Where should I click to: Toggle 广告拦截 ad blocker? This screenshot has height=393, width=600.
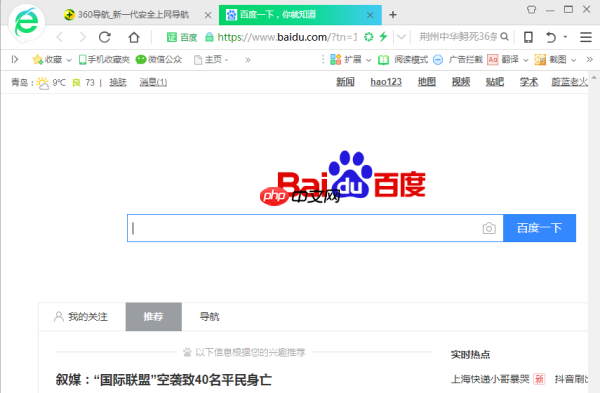point(458,59)
